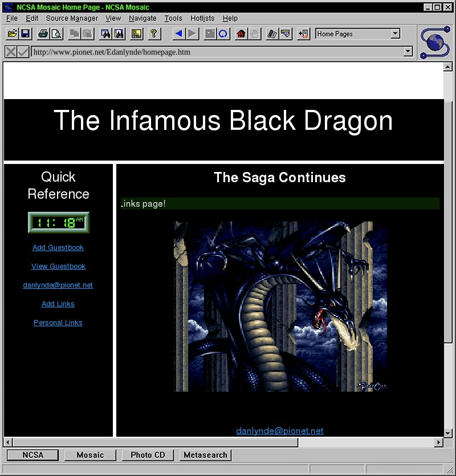Click the Print icon in toolbar
The height and width of the screenshot is (476, 456).
(43, 34)
